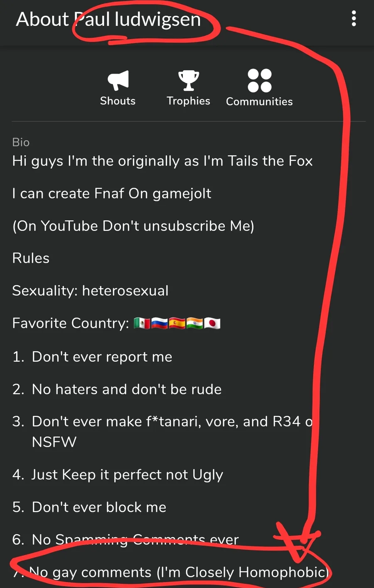This screenshot has width=374, height=588.
Task: Click the 'I can create Fnaf On gamejolt' line
Action: pyautogui.click(x=112, y=193)
